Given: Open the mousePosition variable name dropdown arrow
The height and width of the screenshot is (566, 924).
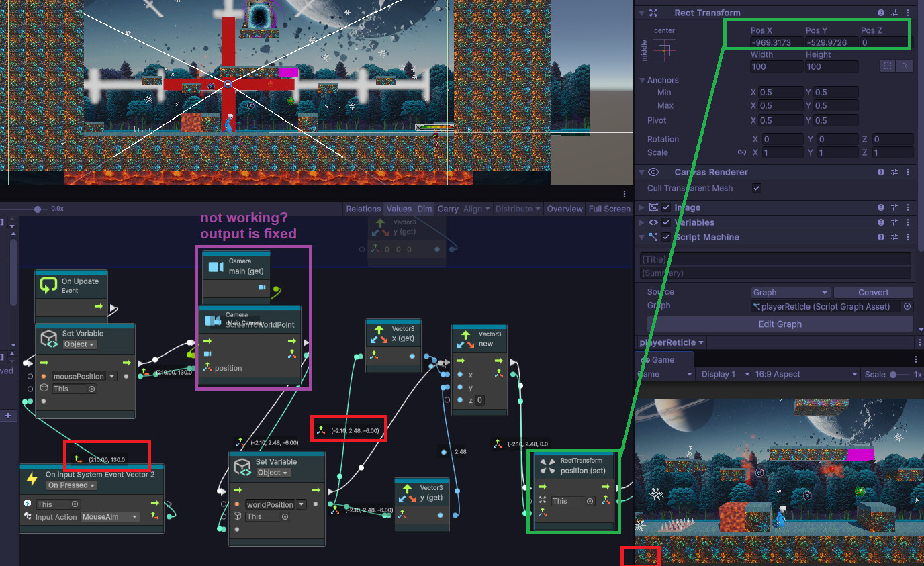Looking at the screenshot, I should (x=111, y=376).
